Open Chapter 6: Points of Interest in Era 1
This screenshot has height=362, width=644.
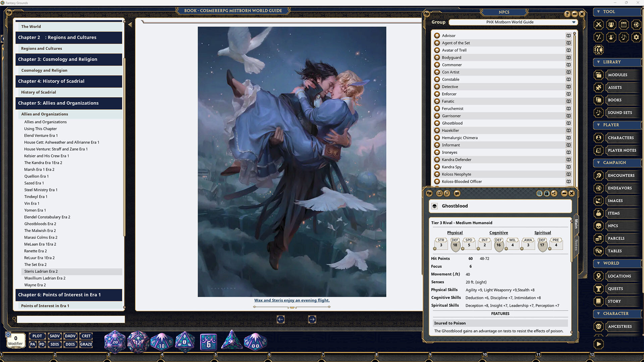coord(69,295)
